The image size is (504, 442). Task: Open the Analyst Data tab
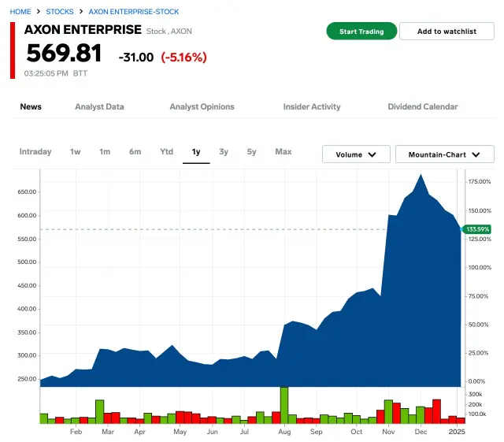(99, 106)
